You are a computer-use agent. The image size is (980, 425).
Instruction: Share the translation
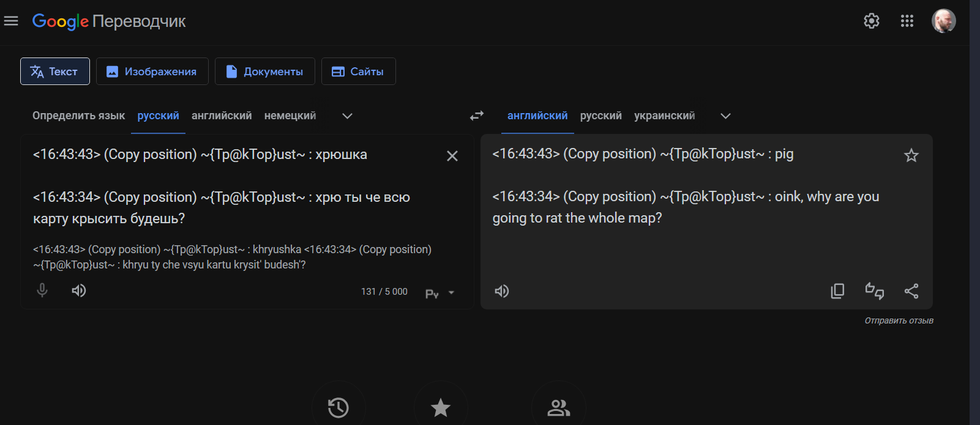coord(911,291)
